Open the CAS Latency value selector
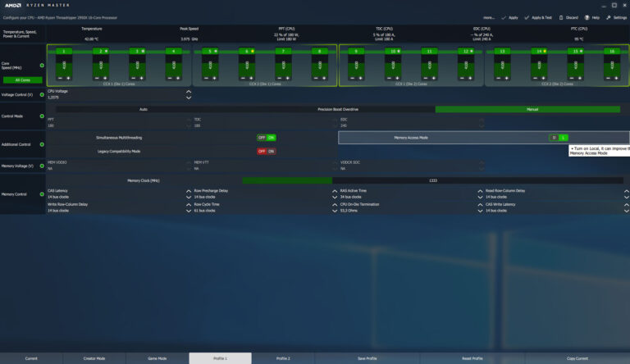Image resolution: width=630 pixels, height=364 pixels. [x=188, y=193]
